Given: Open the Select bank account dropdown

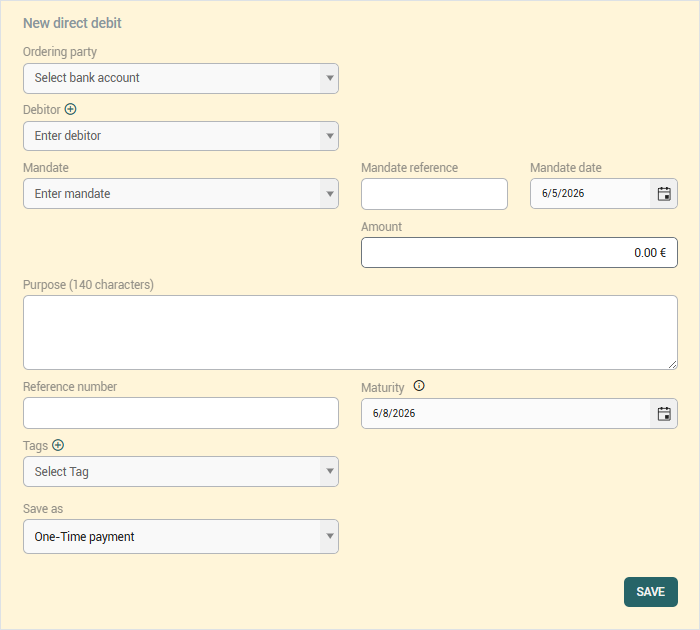Looking at the screenshot, I should 181,79.
